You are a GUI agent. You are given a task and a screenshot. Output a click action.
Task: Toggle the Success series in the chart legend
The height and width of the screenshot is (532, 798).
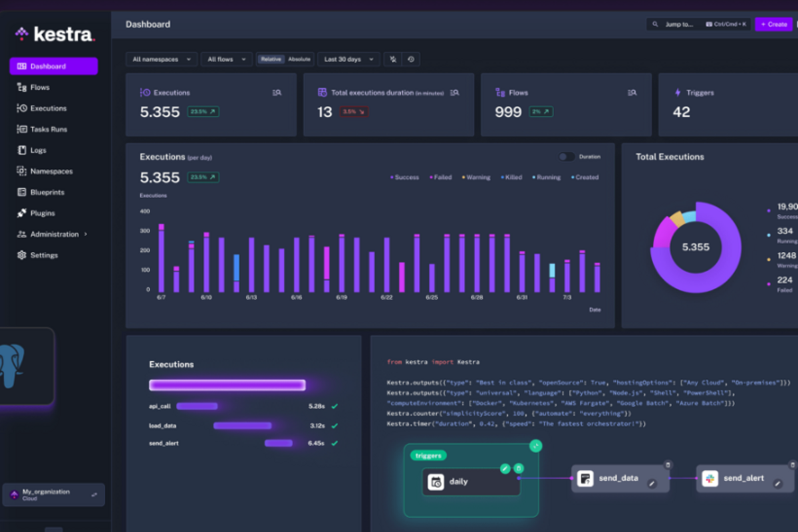pos(404,178)
